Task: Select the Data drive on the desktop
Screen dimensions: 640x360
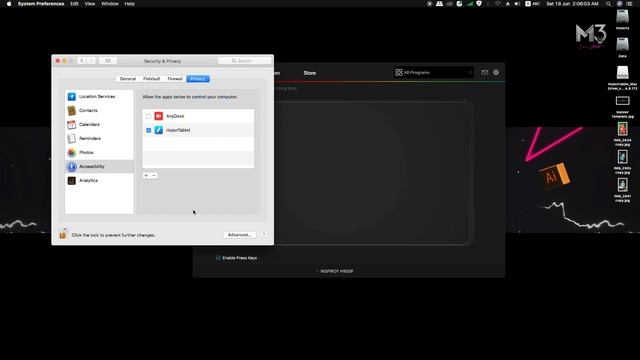Action: tap(622, 47)
